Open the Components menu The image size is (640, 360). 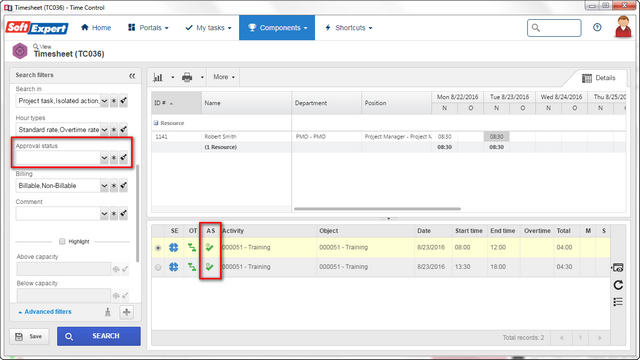(277, 28)
